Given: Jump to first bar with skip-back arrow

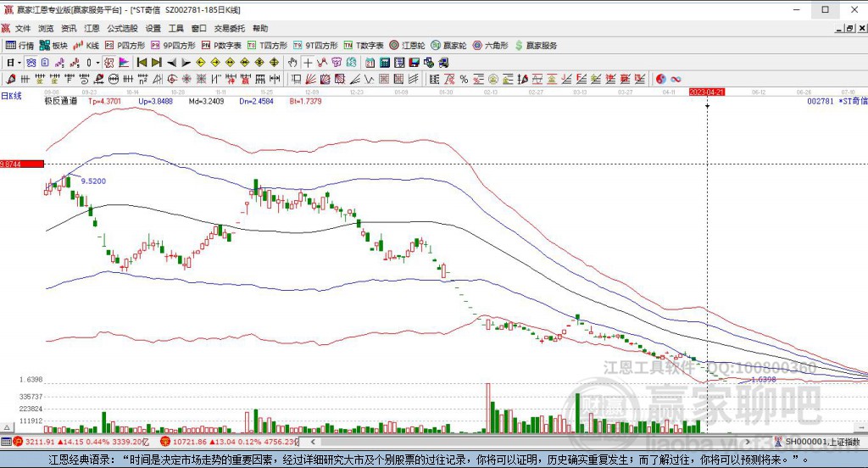Looking at the screenshot, I should 142,63.
